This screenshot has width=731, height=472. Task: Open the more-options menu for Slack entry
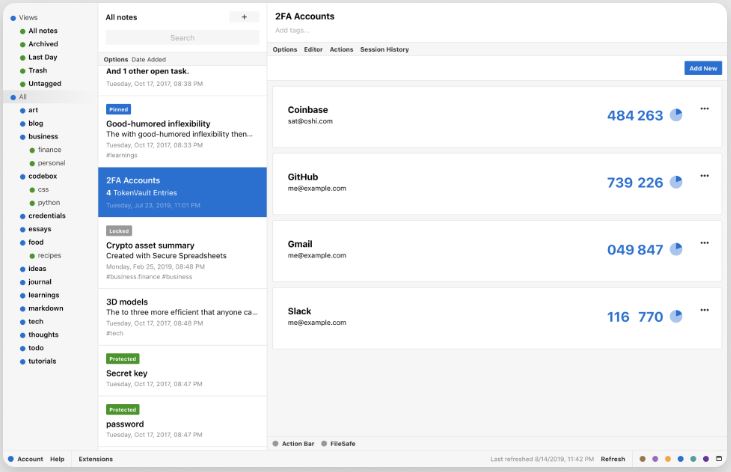704,310
